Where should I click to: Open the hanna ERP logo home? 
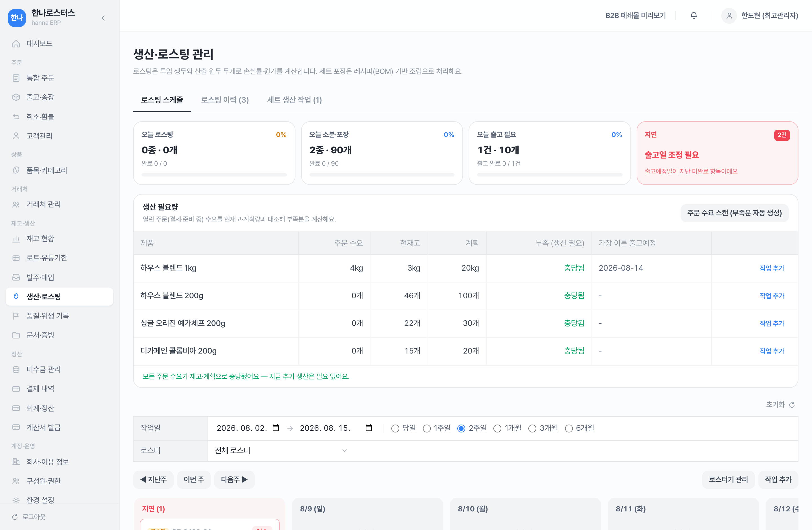pyautogui.click(x=17, y=18)
